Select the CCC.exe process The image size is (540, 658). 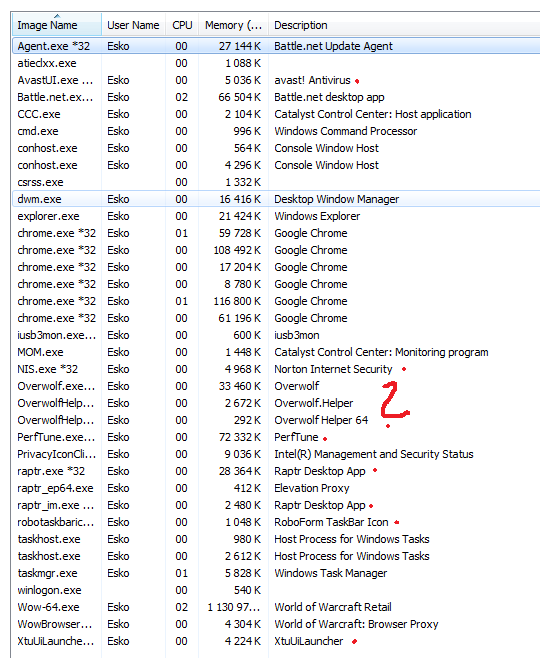tap(276, 114)
